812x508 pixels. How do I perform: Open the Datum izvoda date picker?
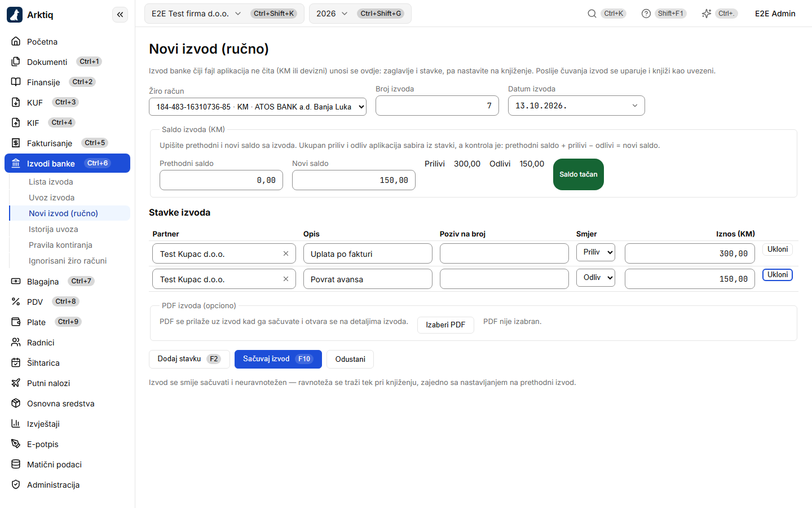click(576, 106)
